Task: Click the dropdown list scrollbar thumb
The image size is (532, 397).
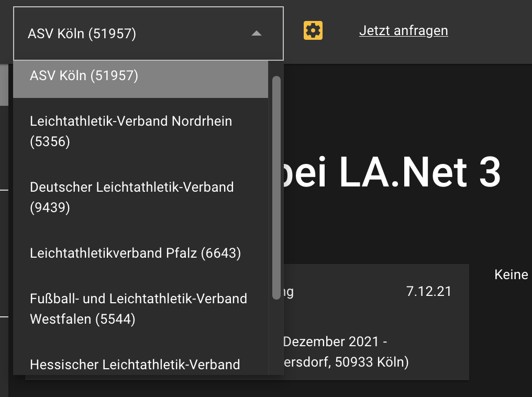Action: 276,188
